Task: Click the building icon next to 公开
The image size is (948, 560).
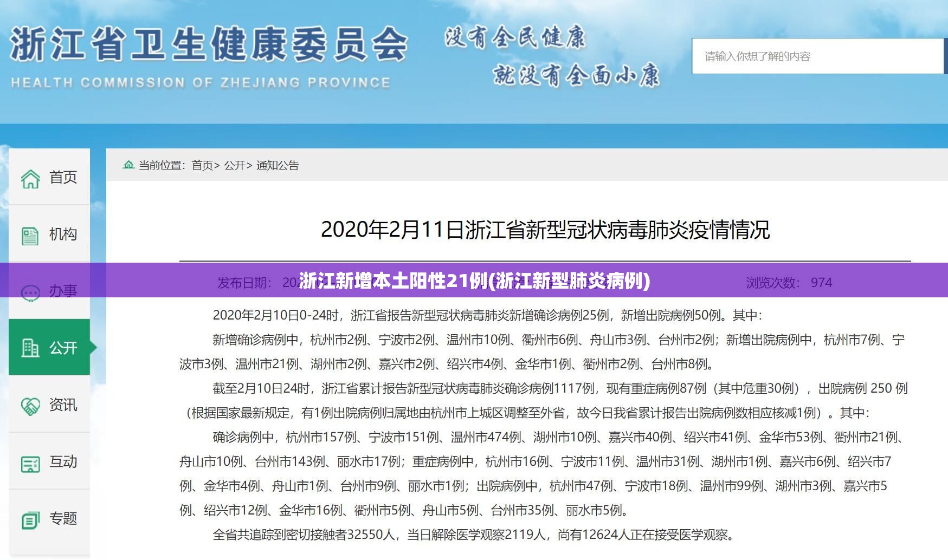Action: pos(30,348)
